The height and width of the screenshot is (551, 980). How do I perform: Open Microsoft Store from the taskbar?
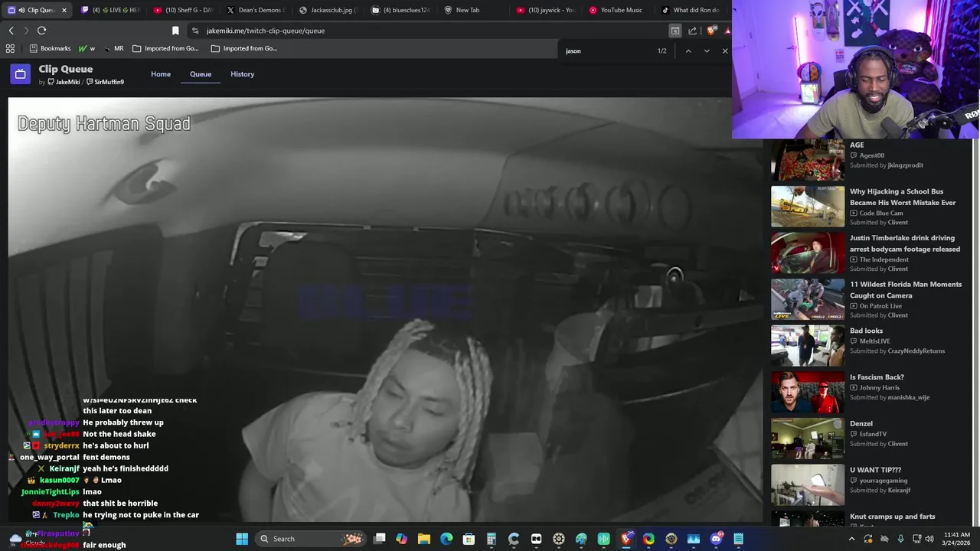click(469, 539)
